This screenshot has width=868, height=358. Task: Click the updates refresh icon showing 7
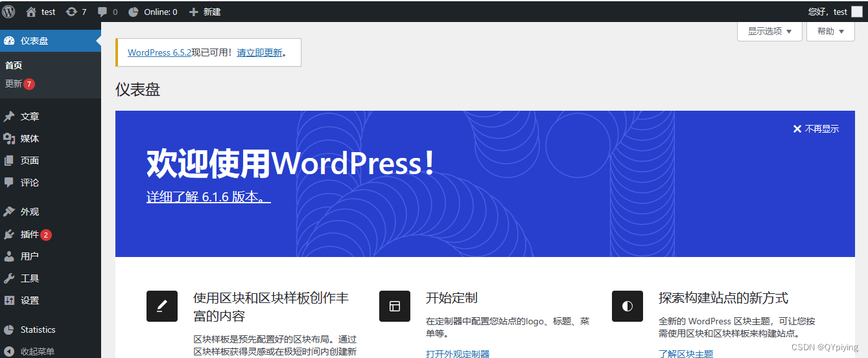point(71,12)
